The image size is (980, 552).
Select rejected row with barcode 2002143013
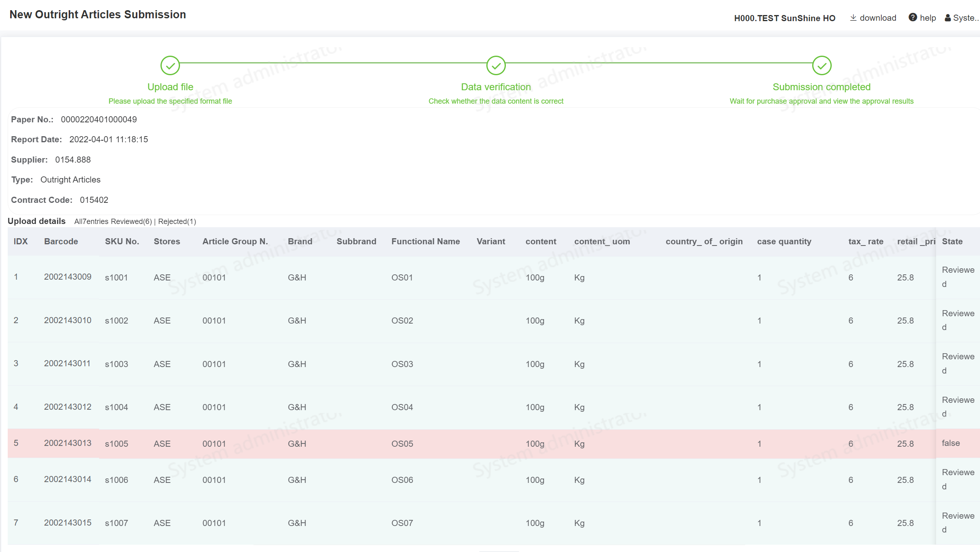pyautogui.click(x=67, y=443)
